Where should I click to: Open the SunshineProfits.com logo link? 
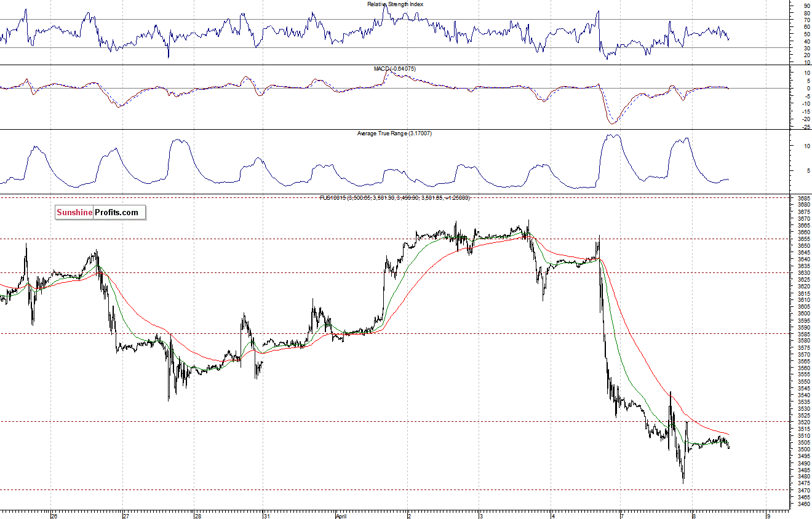(100, 213)
